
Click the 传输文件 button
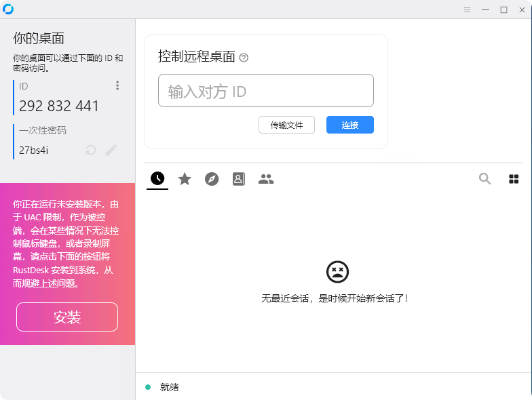286,125
